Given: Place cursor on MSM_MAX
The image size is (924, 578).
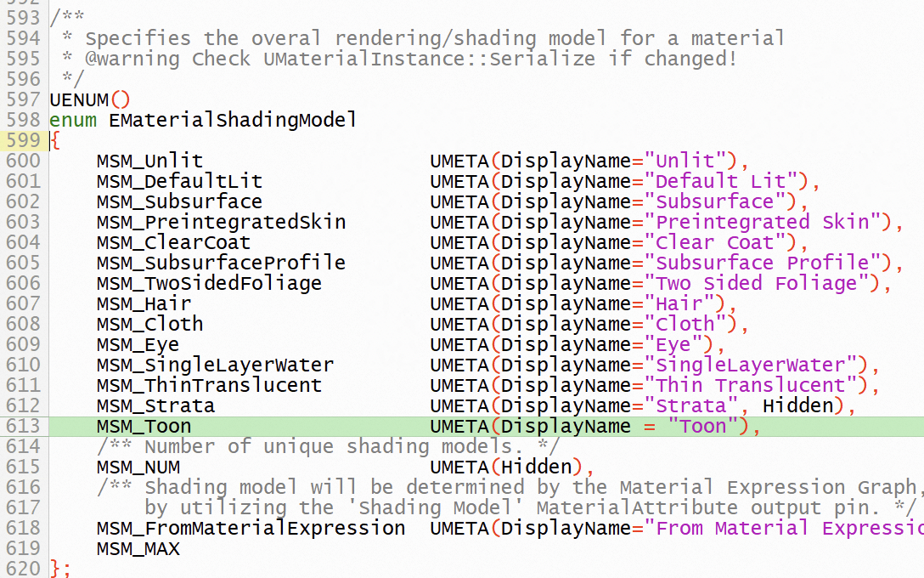Looking at the screenshot, I should pos(138,548).
